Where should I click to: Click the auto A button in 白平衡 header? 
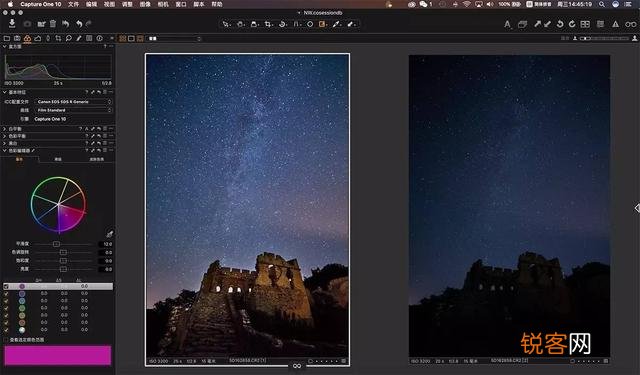[x=86, y=129]
